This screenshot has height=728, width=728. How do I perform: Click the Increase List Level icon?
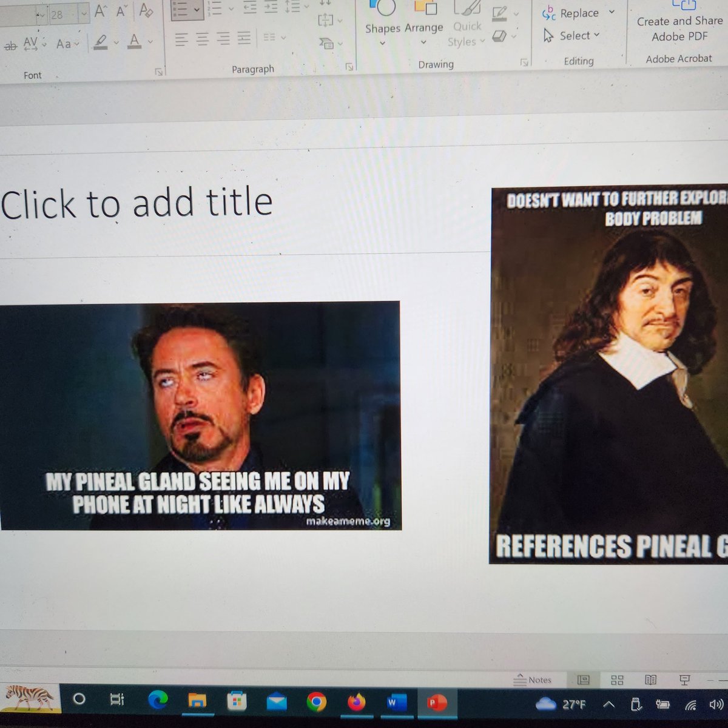(x=271, y=7)
